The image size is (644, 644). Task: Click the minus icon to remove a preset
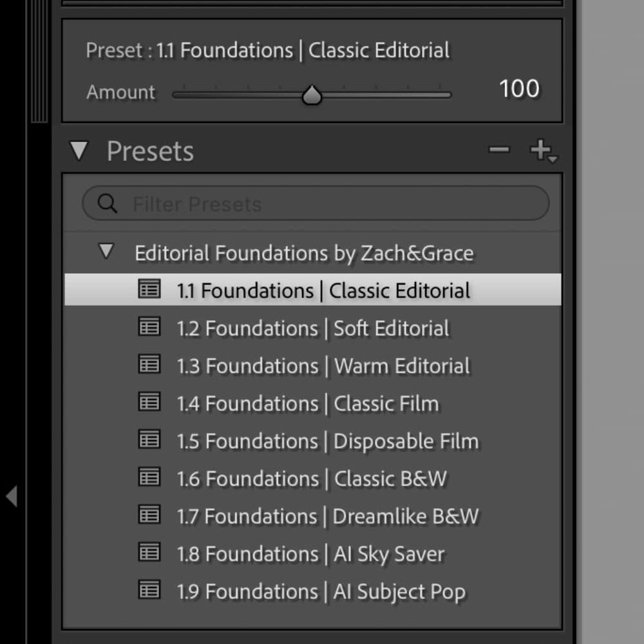[x=499, y=151]
